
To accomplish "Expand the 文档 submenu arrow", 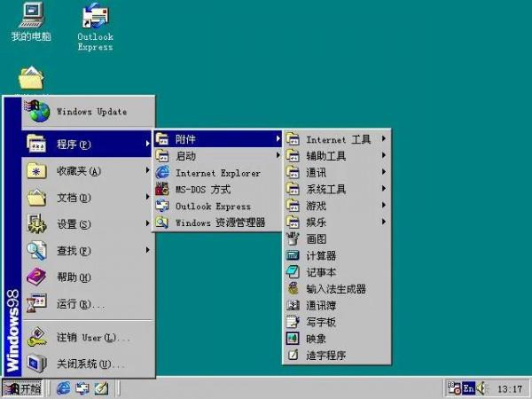I will pos(147,197).
